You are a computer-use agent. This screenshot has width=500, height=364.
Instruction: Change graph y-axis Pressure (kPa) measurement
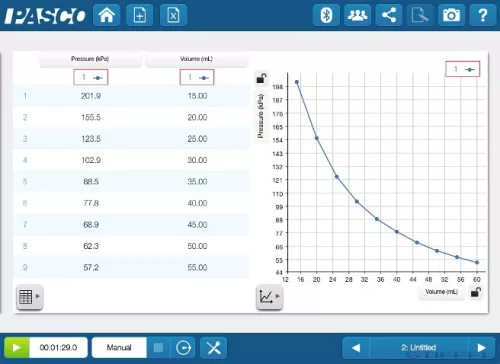point(261,116)
